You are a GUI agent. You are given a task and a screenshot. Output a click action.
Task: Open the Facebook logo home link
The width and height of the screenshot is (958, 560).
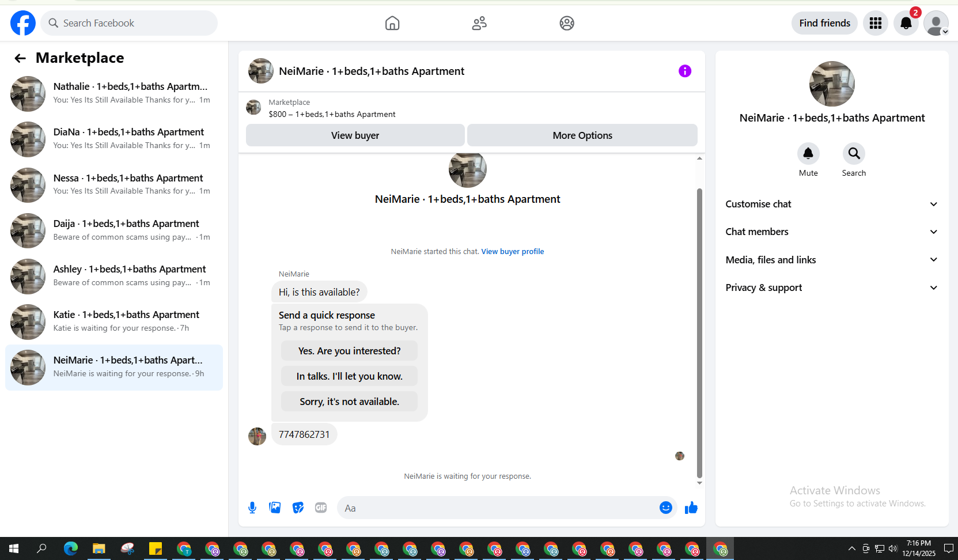[x=23, y=23]
